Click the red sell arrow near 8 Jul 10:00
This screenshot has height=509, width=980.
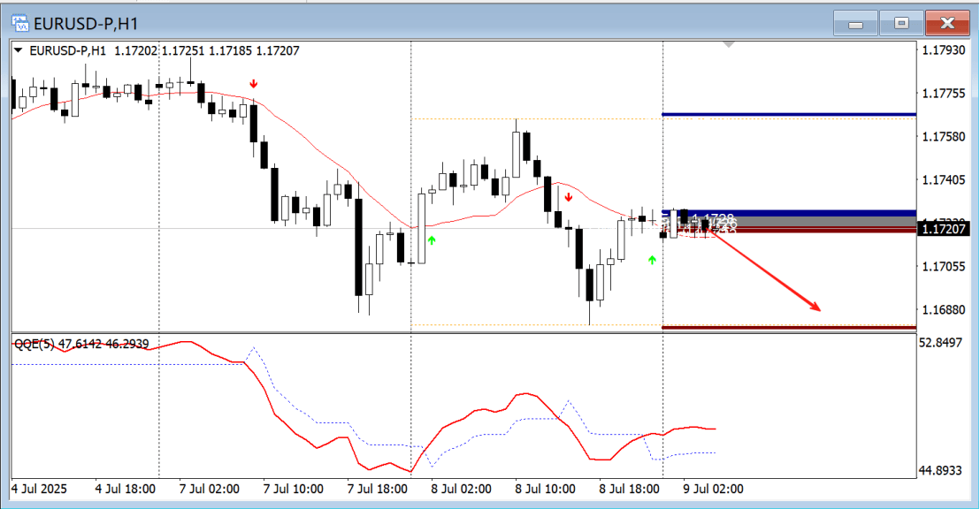(569, 197)
